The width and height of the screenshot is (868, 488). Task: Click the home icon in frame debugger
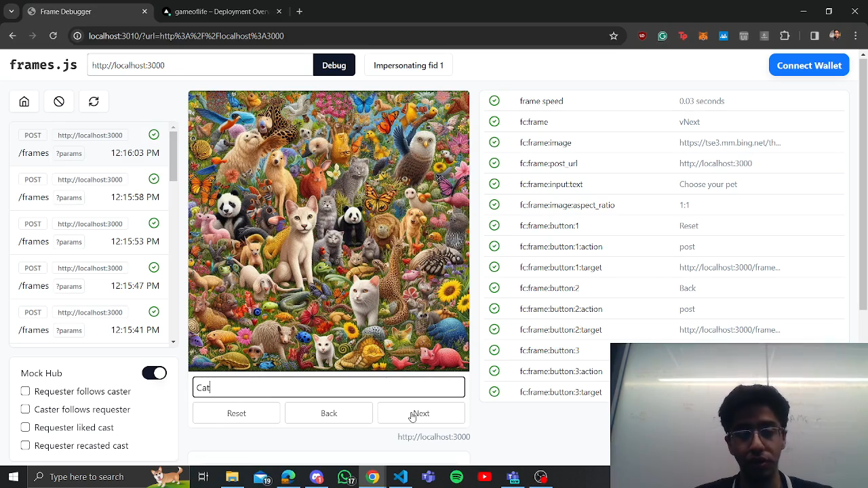[24, 102]
